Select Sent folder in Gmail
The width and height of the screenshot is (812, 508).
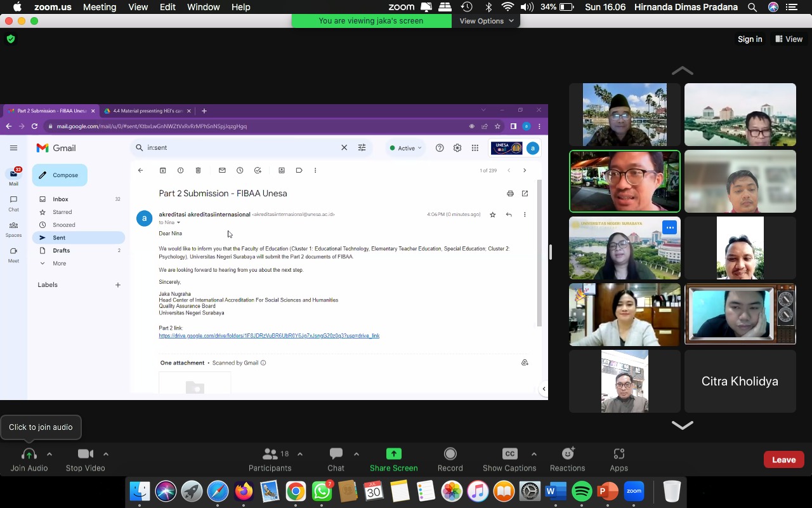(79, 237)
